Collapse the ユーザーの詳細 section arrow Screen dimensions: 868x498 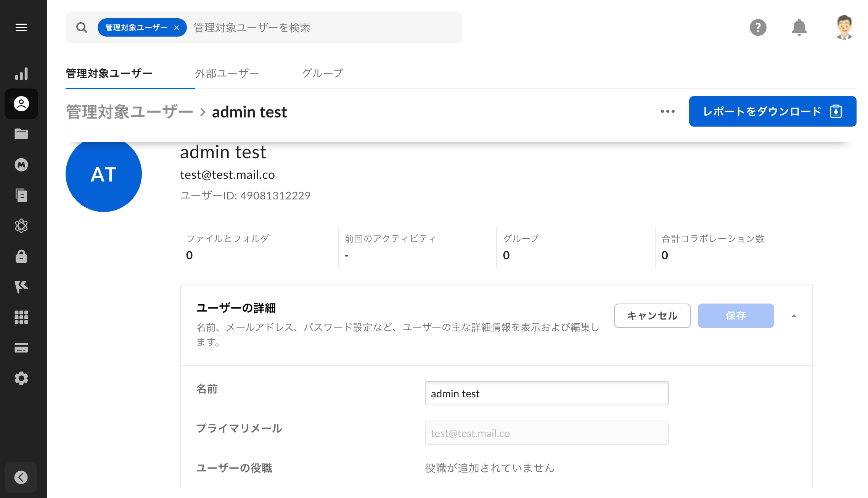coord(794,316)
